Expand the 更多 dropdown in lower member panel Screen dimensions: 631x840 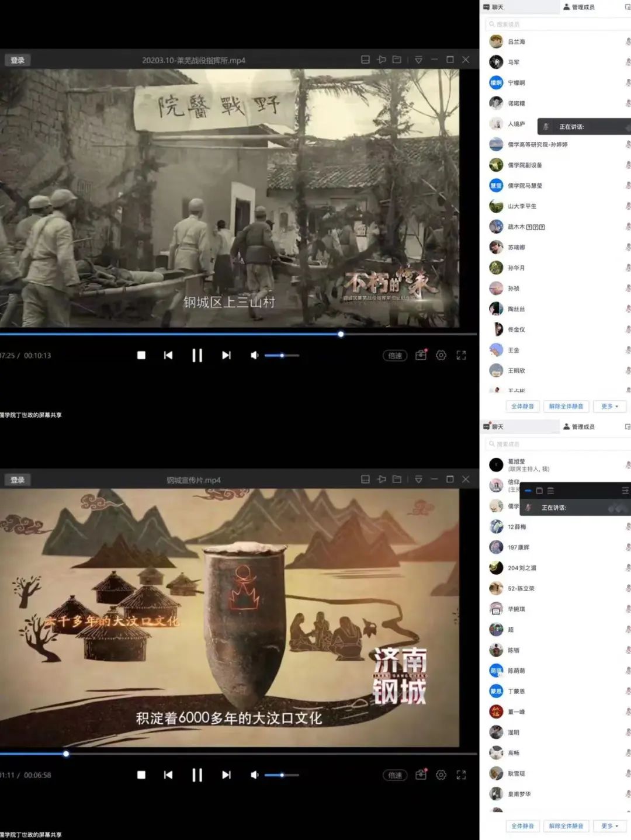point(609,825)
